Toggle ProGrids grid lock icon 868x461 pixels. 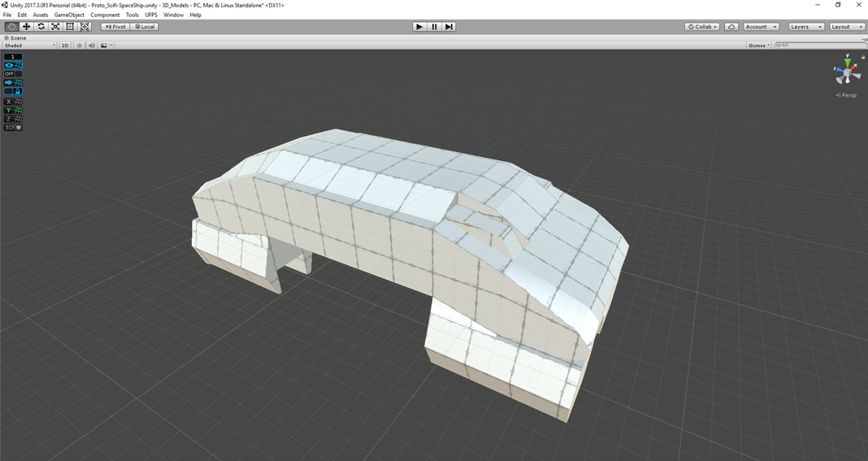(x=13, y=91)
